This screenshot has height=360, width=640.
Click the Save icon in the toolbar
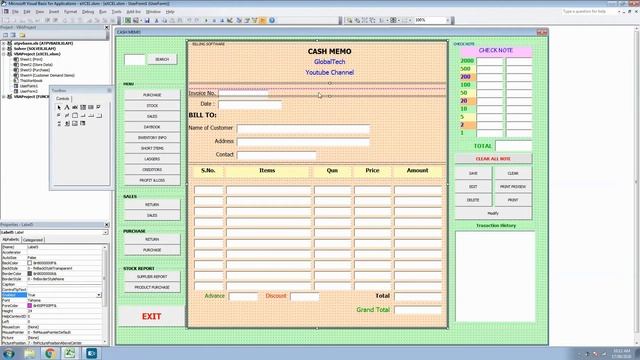point(147,20)
